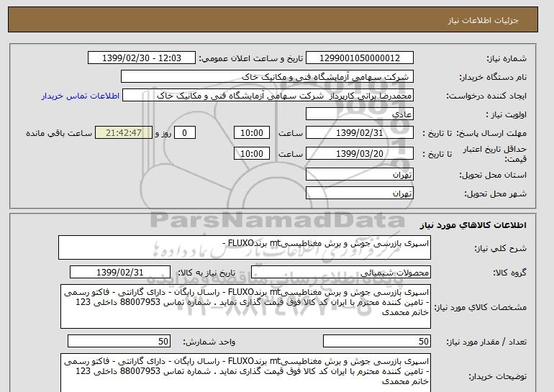This screenshot has height=392, width=554.
Task: Click the label اولویت نیاز
Action: (507, 115)
